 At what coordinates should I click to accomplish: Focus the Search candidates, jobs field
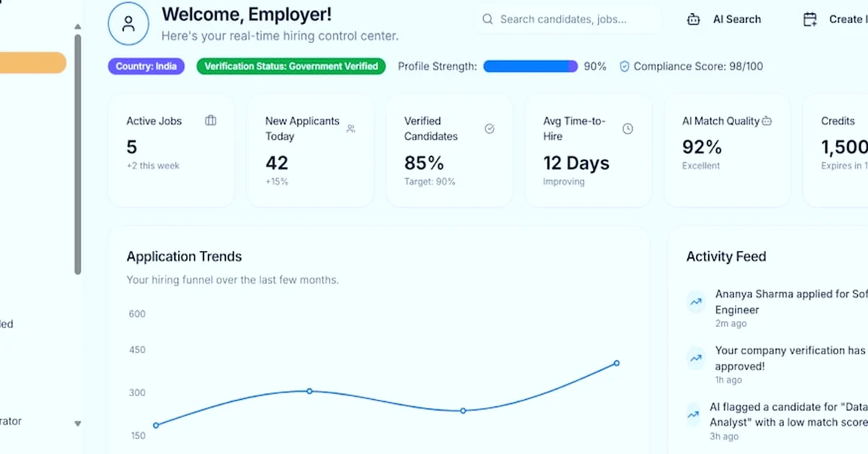[x=569, y=20]
